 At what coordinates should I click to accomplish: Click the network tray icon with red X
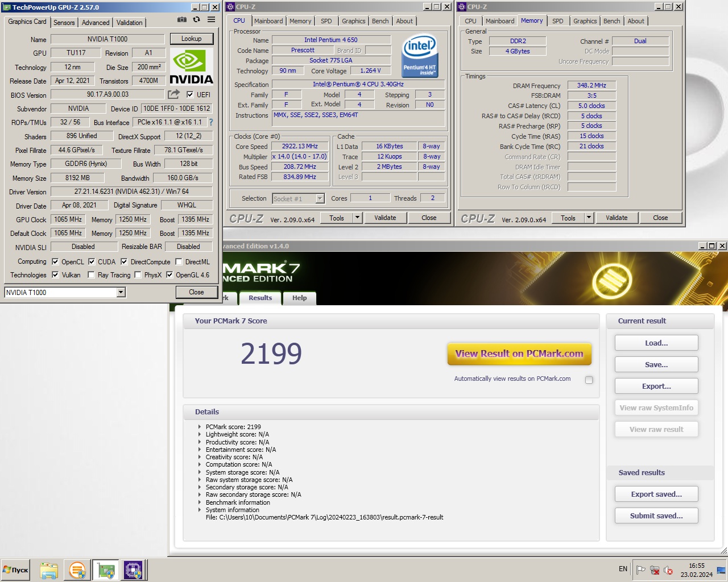tap(655, 570)
